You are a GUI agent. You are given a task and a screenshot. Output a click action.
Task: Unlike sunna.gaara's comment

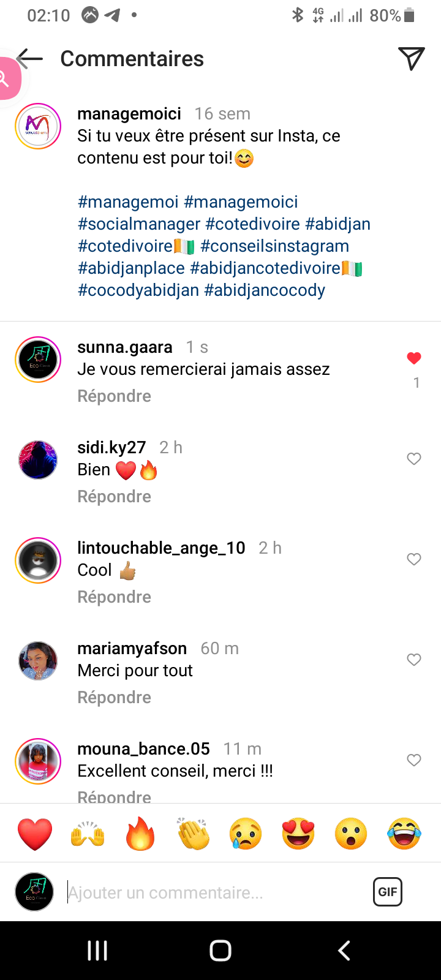click(x=414, y=358)
